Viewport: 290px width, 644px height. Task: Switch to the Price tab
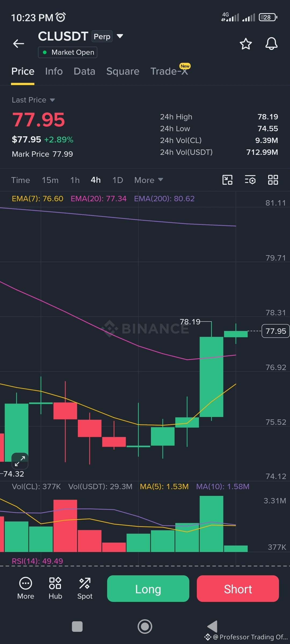pos(23,71)
